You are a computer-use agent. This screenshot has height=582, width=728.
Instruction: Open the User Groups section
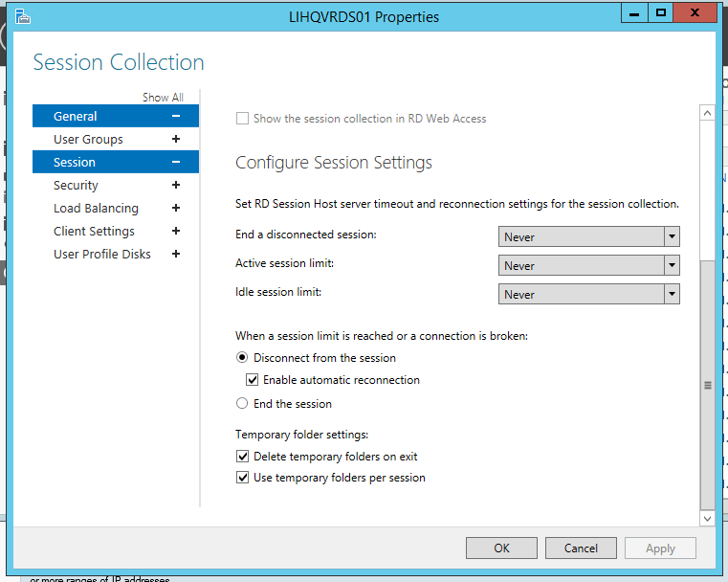click(x=116, y=139)
